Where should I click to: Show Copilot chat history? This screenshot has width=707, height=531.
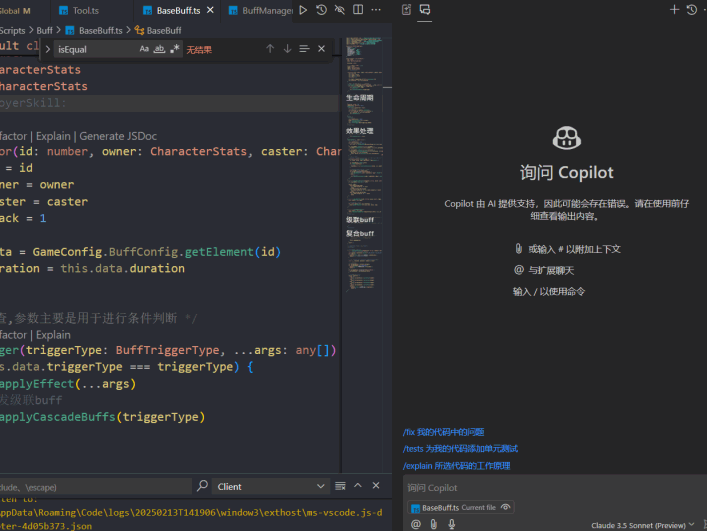pos(691,9)
